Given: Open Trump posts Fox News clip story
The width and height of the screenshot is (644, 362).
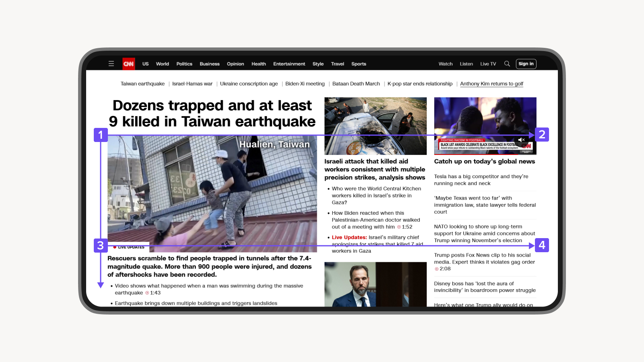Looking at the screenshot, I should pyautogui.click(x=485, y=262).
